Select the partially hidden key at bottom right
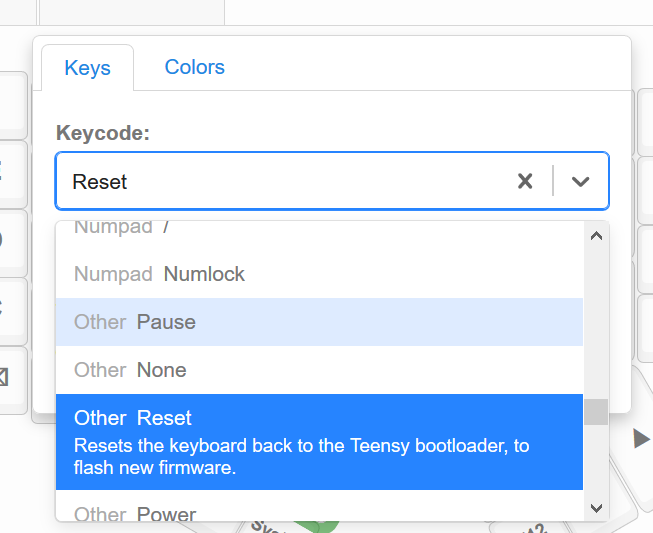653x533 pixels. click(x=529, y=526)
